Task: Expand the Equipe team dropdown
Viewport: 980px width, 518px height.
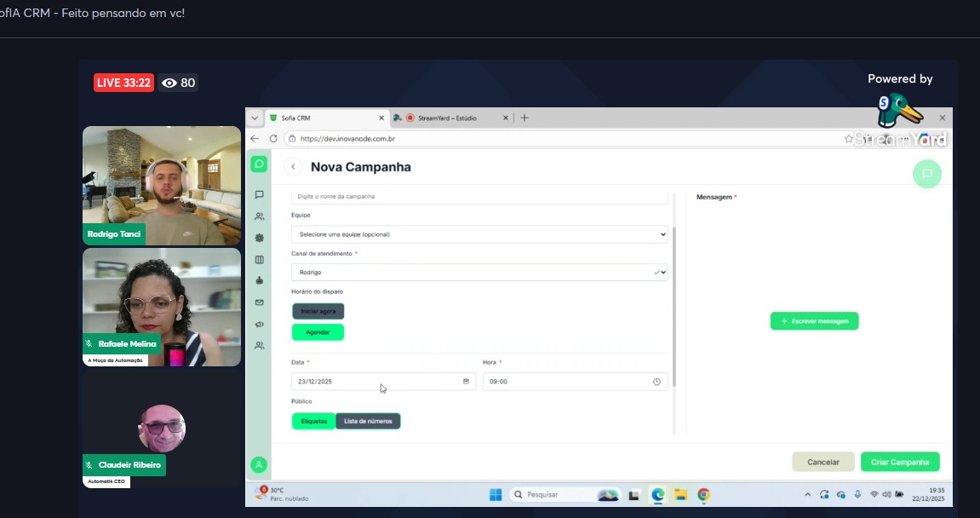Action: point(479,234)
